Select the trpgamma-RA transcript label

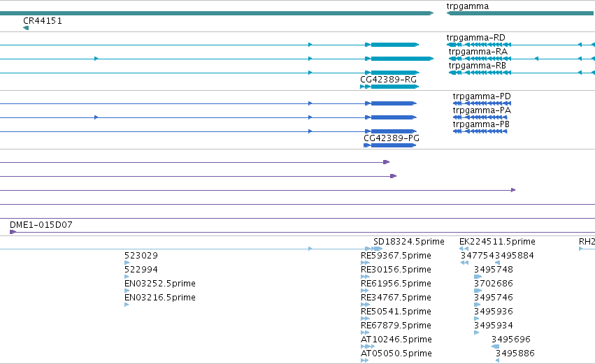pos(478,52)
